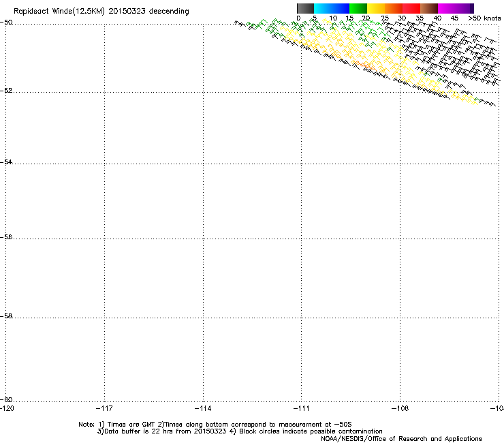Screen dimensions: 504x443
Task: Click the red 30-35 knots legend segment
Action: click(x=411, y=8)
